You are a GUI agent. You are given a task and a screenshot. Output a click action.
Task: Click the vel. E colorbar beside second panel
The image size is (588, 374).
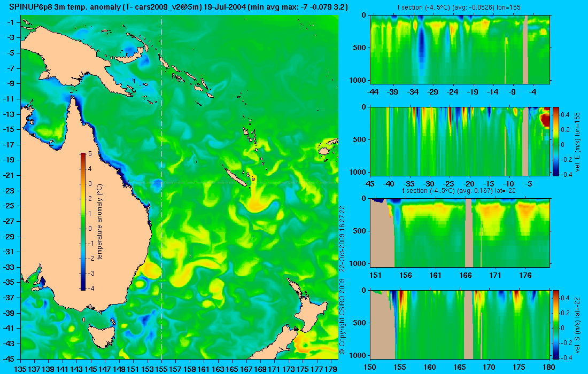[x=556, y=141]
